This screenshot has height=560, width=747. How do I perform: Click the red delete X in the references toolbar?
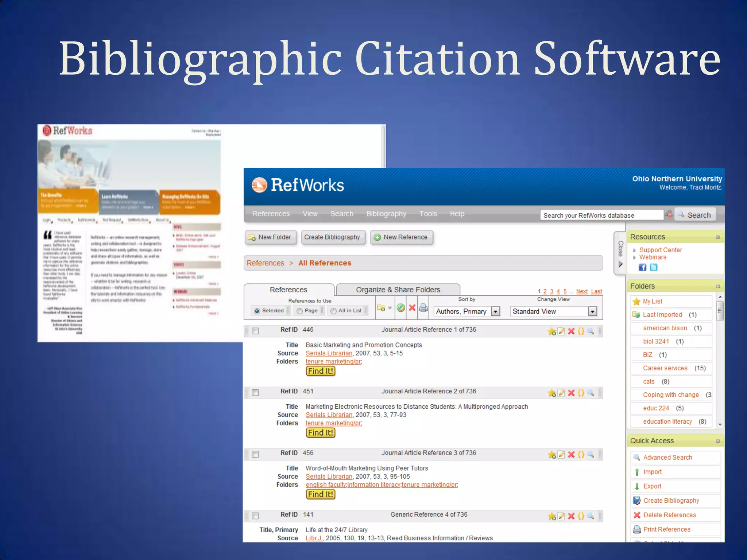pyautogui.click(x=412, y=308)
